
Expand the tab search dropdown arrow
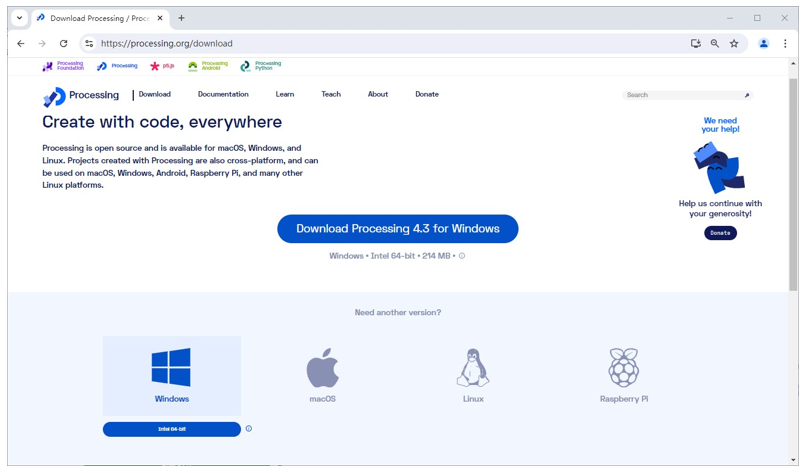pos(19,18)
